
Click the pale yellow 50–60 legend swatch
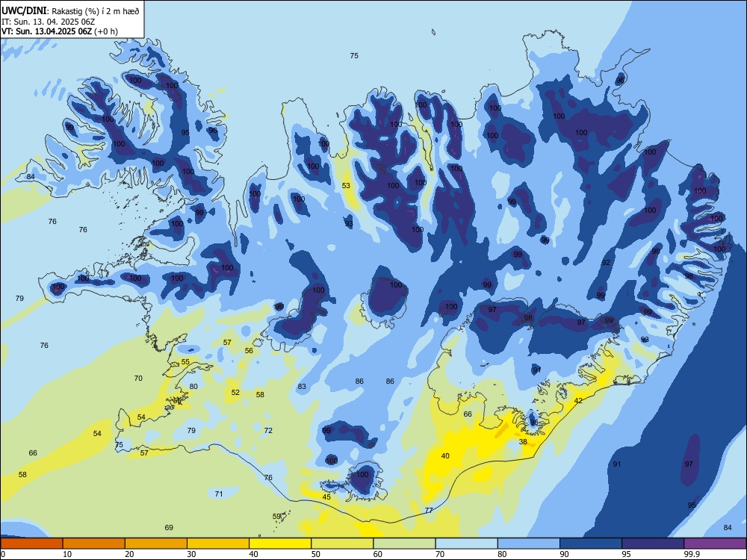342,544
